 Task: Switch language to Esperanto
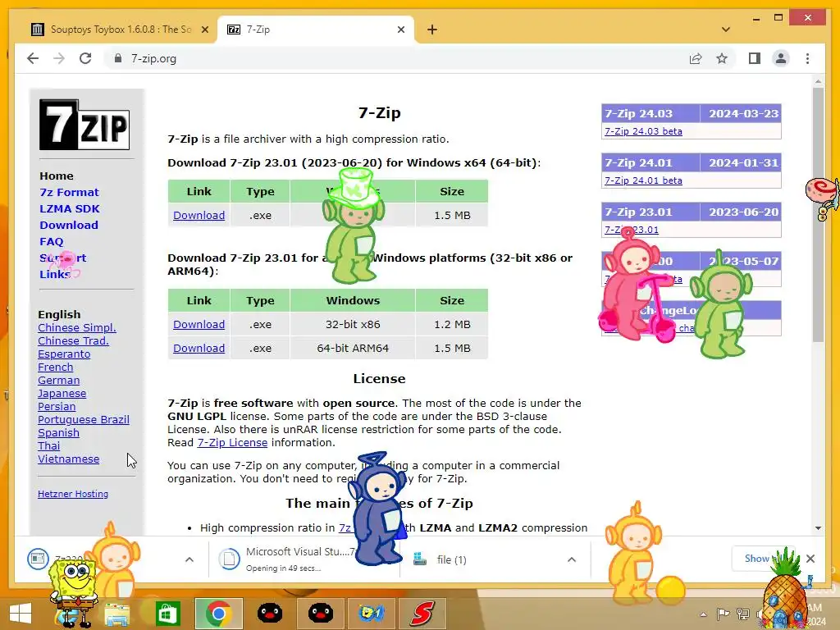64,354
